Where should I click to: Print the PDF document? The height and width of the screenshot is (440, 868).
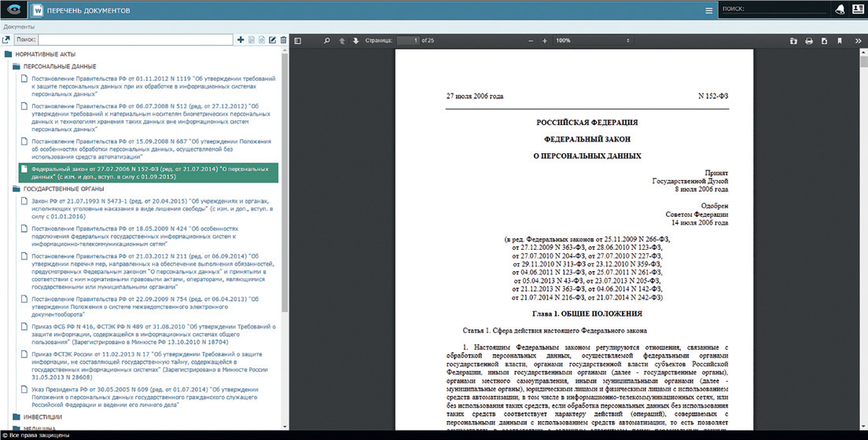click(809, 41)
